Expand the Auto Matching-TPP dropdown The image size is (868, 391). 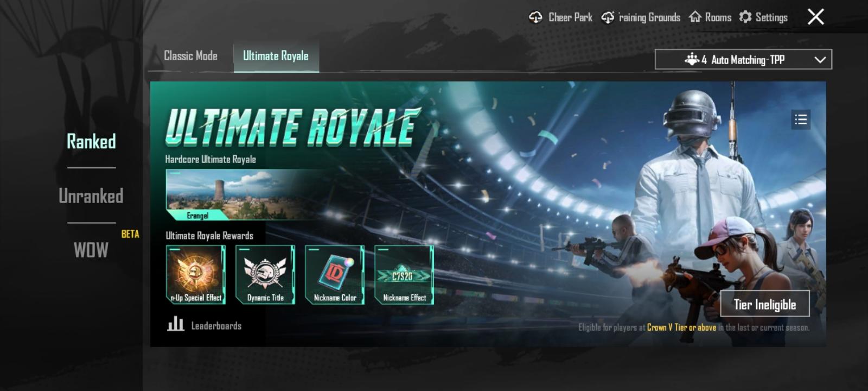point(743,59)
